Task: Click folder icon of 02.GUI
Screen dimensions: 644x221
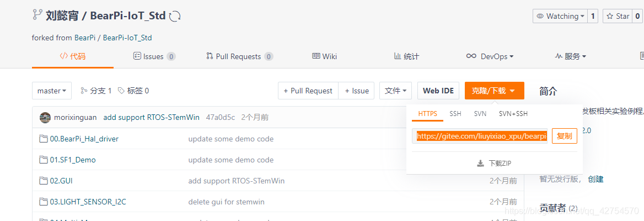Action: tap(44, 181)
